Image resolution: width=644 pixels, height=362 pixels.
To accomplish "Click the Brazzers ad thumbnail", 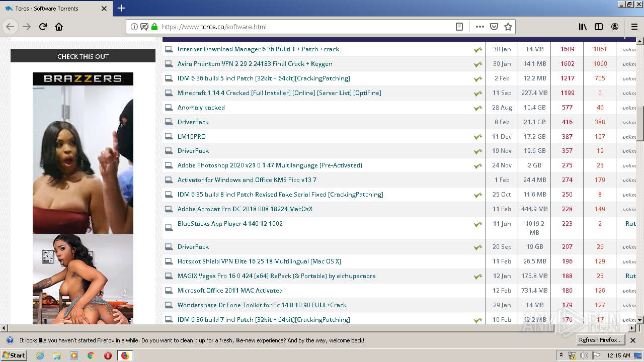I will (83, 198).
